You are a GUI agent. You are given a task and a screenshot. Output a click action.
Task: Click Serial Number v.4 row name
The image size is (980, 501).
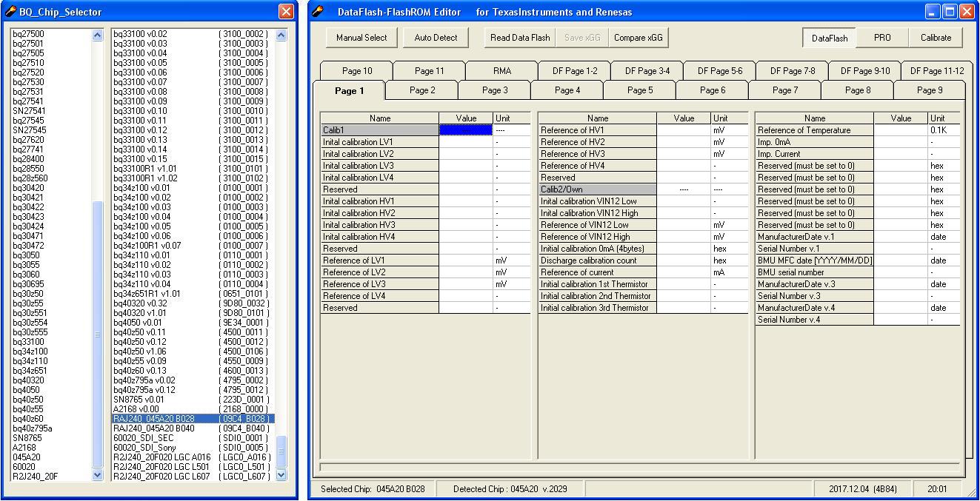(x=815, y=320)
